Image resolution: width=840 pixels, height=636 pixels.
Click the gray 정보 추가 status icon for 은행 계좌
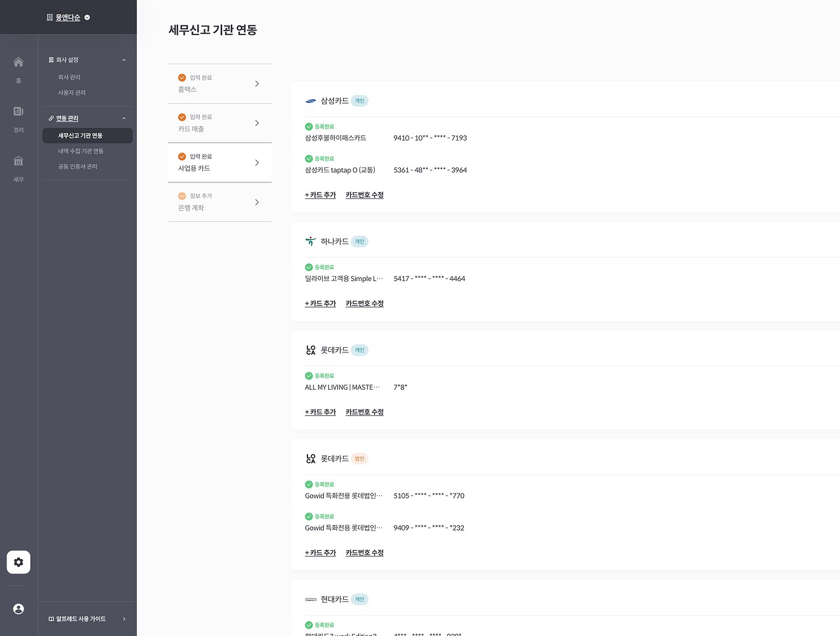183,196
